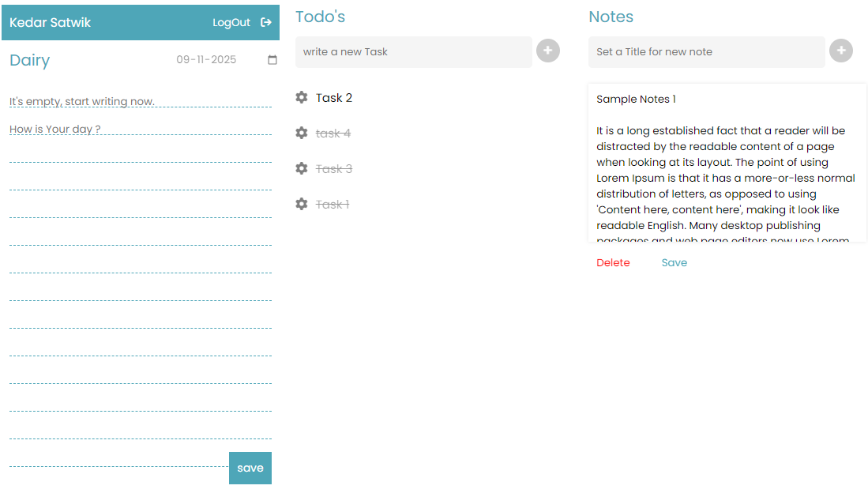868x493 pixels.
Task: Click the 09-11-2025 date field
Action: coord(207,60)
